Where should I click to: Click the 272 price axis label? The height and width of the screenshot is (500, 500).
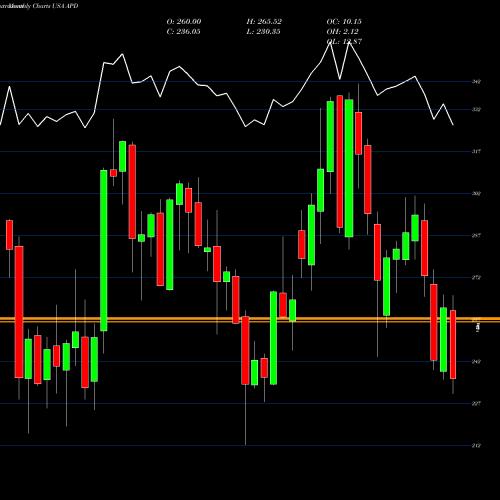tap(476, 277)
